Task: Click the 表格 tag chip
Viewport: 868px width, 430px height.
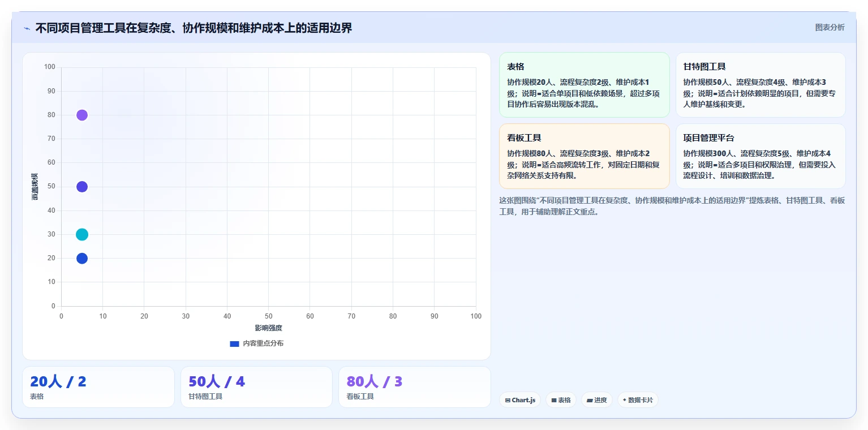Action: [x=561, y=400]
